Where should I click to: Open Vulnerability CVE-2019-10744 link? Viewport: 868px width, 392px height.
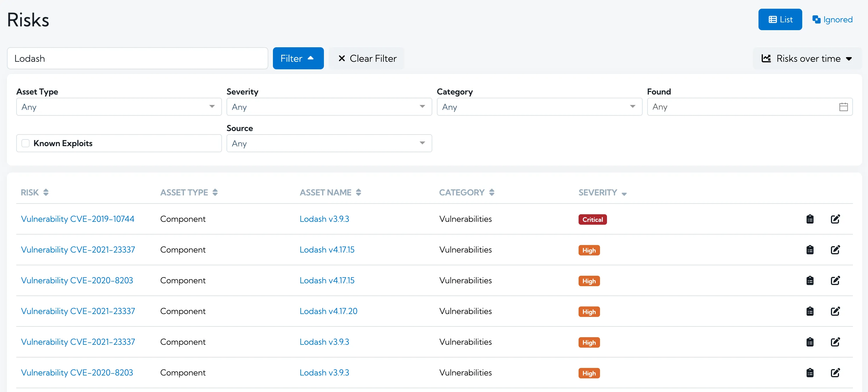[x=78, y=219]
